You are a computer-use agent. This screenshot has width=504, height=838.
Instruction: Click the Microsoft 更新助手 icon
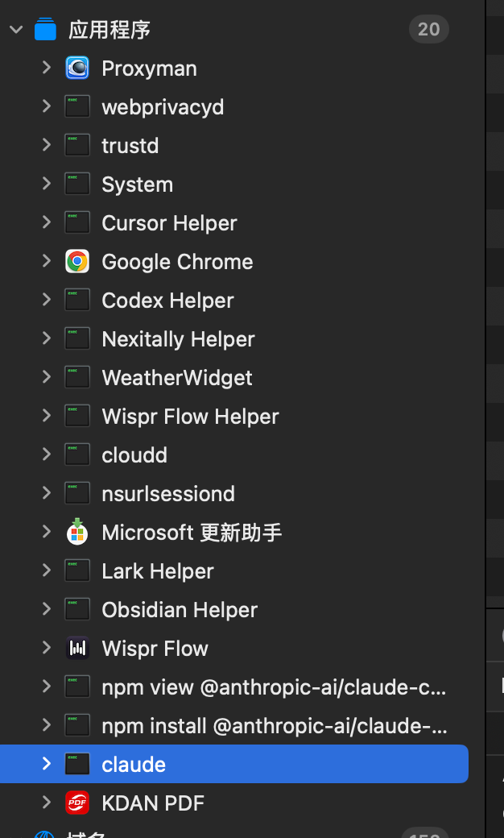77,533
